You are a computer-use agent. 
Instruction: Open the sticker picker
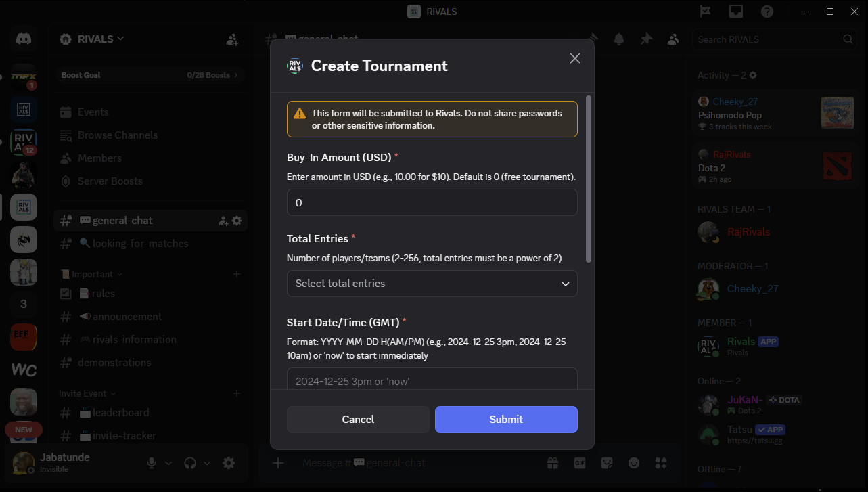tap(607, 462)
